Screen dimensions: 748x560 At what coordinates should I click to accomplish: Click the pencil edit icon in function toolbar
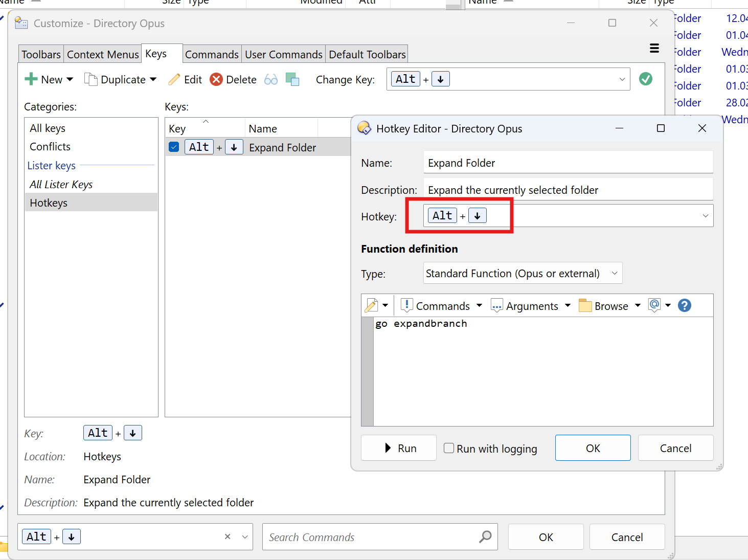[x=371, y=306]
